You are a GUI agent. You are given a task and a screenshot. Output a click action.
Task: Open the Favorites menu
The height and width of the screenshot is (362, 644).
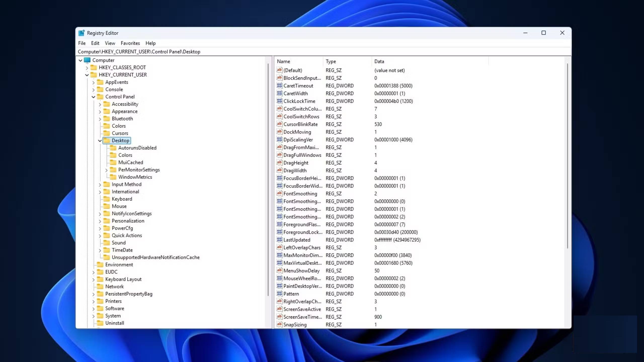[130, 43]
